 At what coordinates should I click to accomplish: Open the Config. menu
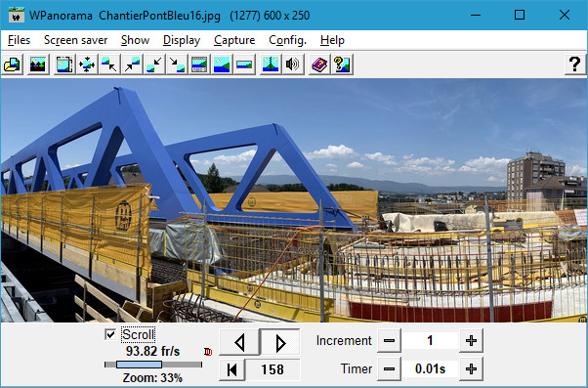287,40
